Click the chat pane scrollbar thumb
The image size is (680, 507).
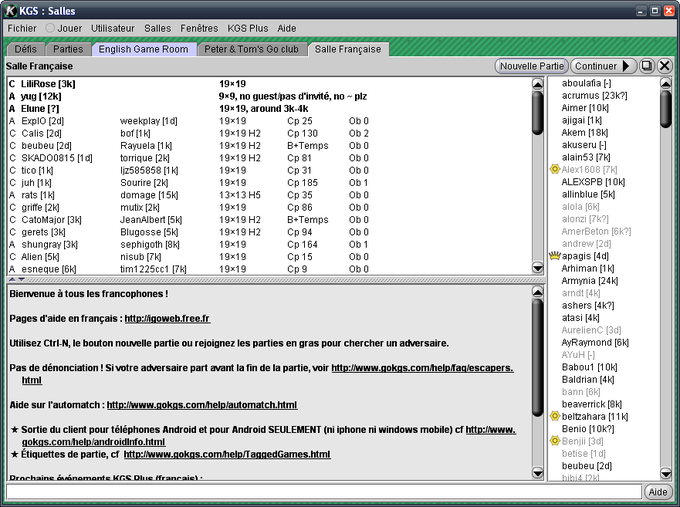[537, 357]
